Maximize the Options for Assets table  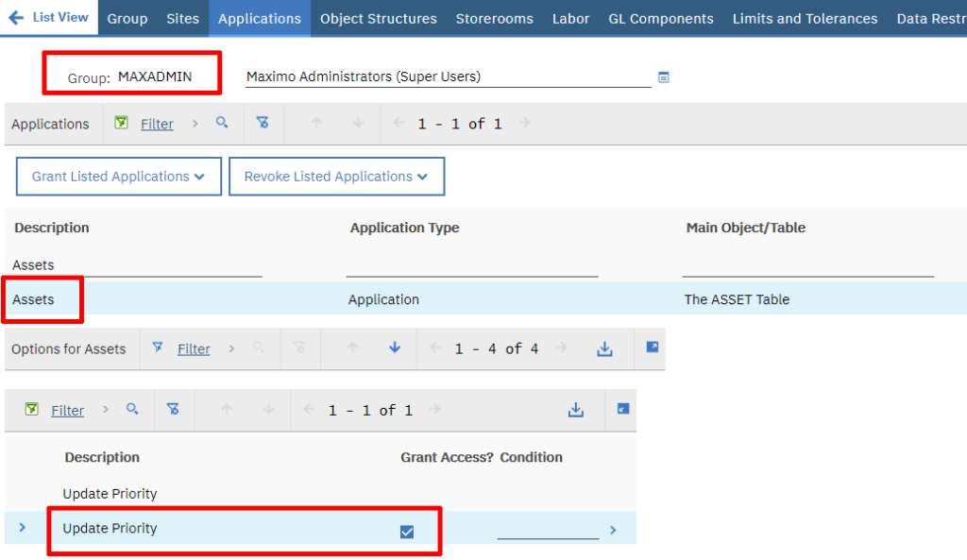tap(652, 348)
